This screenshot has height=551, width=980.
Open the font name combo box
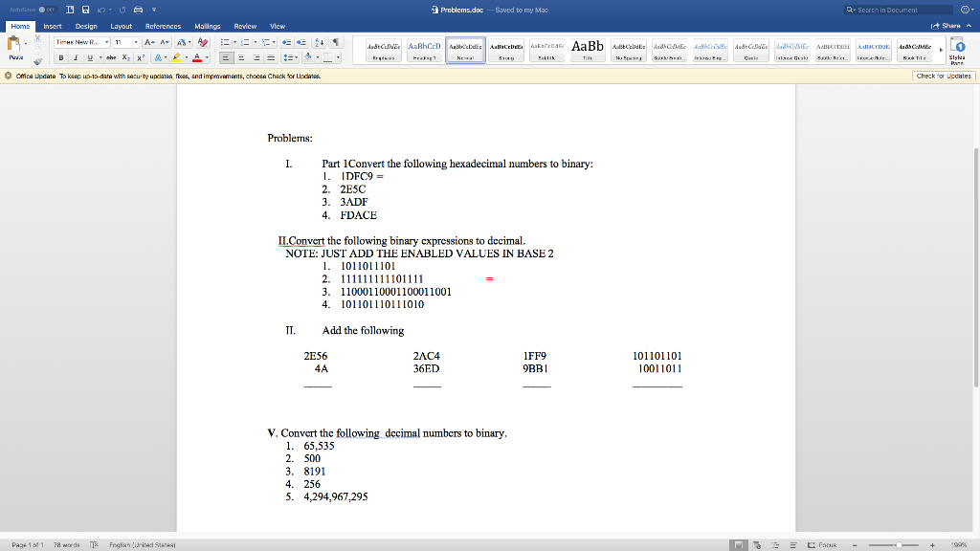click(x=82, y=42)
